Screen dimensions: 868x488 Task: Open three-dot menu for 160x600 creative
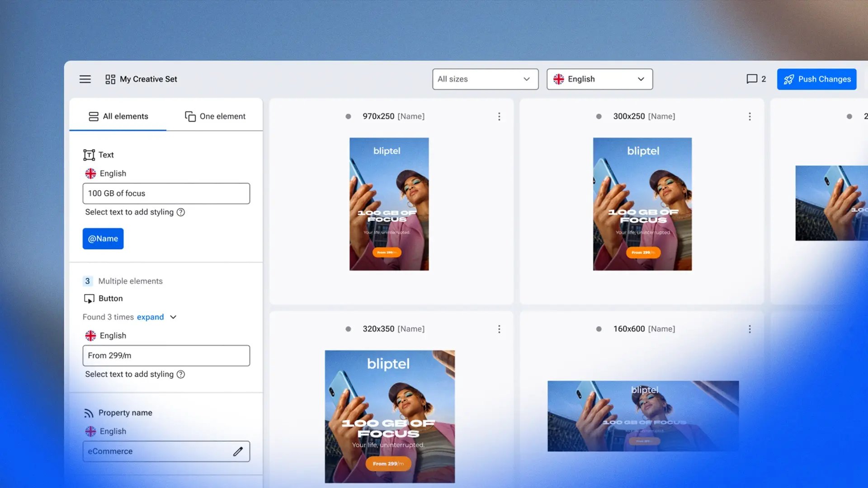750,329
